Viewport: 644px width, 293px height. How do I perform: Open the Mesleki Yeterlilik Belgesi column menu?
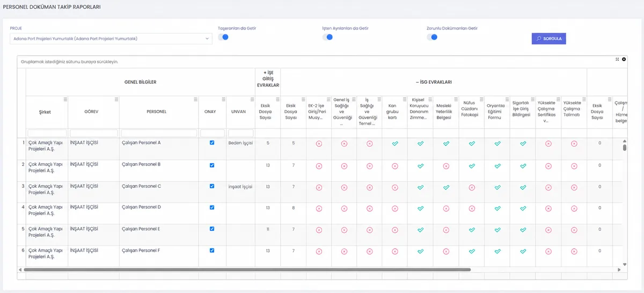pyautogui.click(x=456, y=99)
